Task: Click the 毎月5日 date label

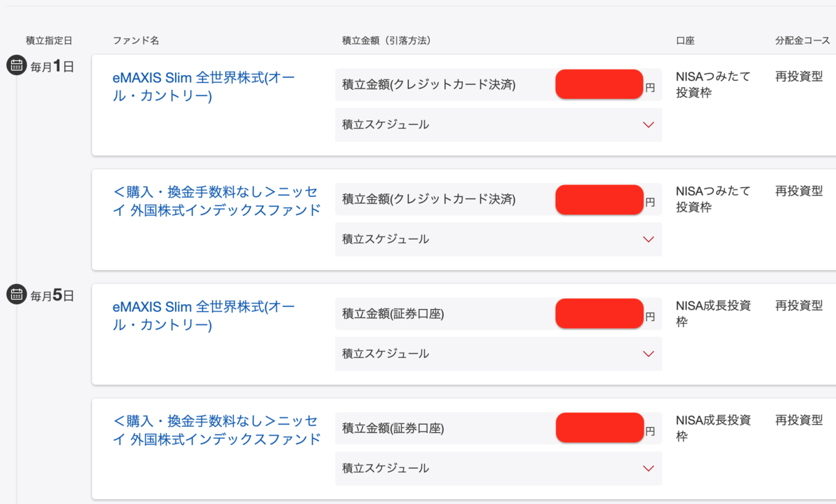Action: (52, 295)
